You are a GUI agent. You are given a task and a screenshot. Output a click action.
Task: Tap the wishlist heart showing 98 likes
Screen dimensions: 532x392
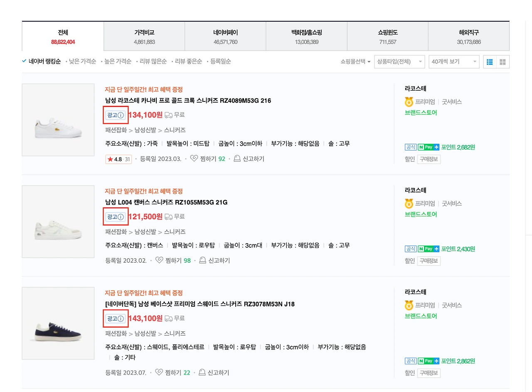click(159, 261)
